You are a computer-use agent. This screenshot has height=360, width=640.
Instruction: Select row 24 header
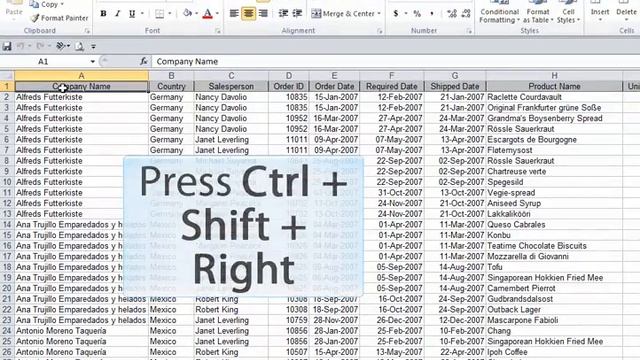coord(7,331)
